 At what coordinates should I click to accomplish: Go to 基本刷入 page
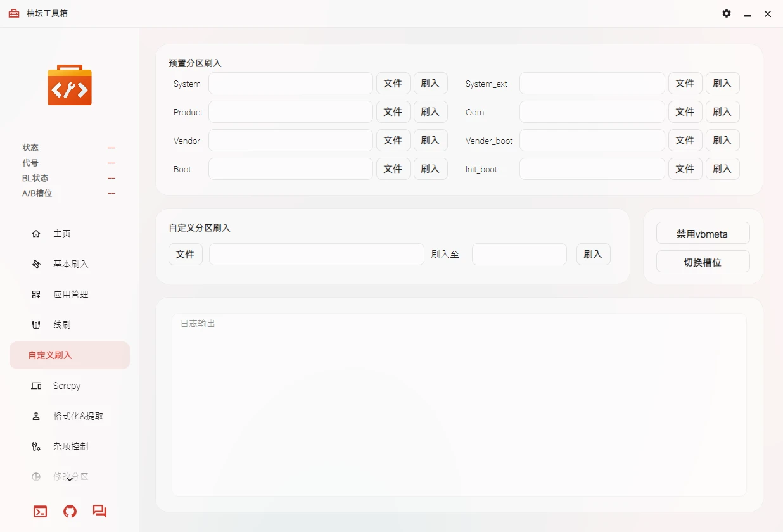(x=70, y=264)
